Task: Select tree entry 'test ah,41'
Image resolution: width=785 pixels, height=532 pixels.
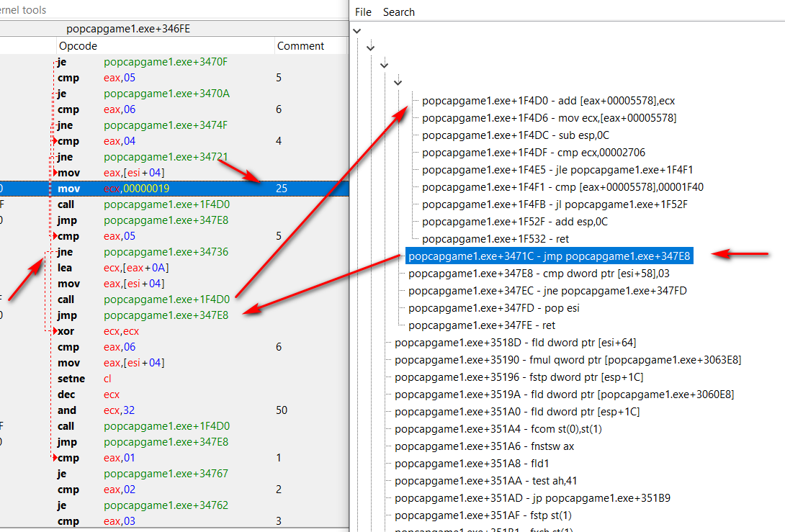Action: pyautogui.click(x=485, y=481)
